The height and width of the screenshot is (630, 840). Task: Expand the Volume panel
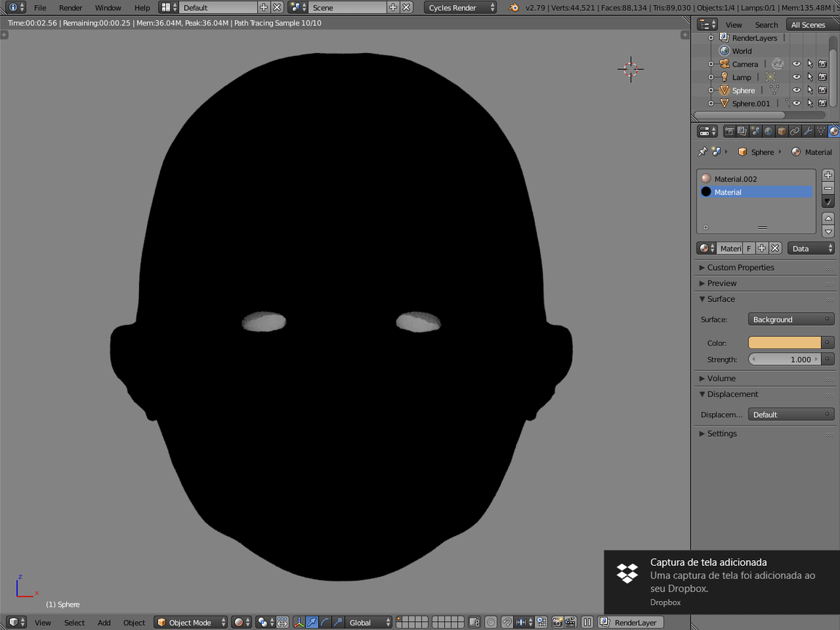coord(721,378)
